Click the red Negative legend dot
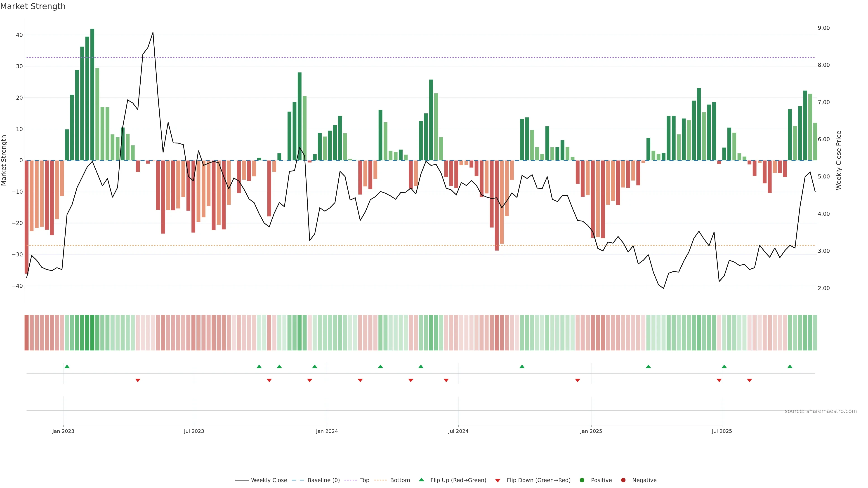 click(x=623, y=480)
